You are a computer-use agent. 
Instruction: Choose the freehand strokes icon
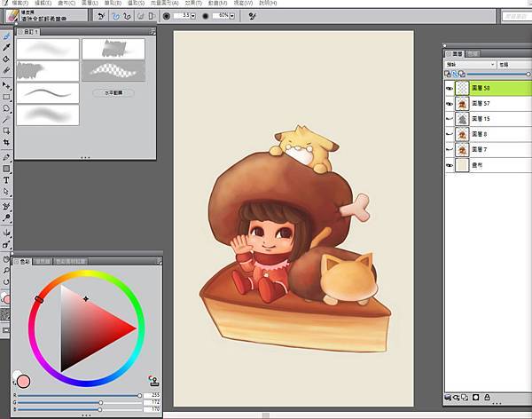[x=115, y=16]
